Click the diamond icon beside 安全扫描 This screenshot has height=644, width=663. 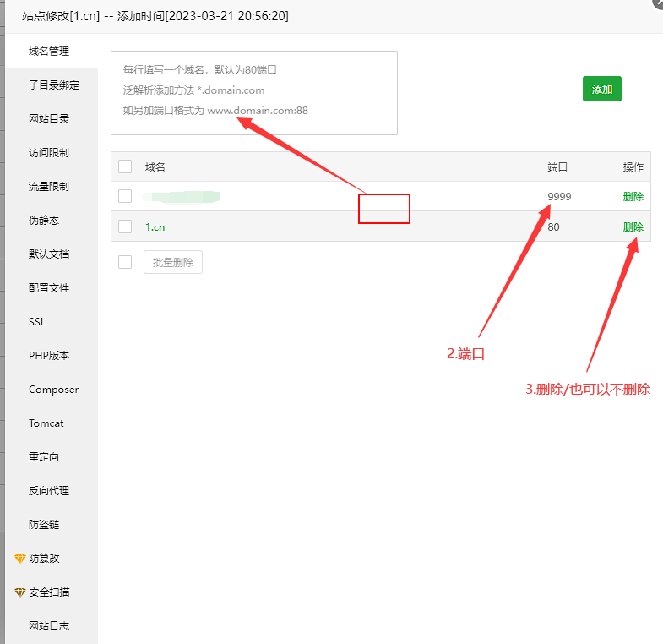click(x=20, y=592)
